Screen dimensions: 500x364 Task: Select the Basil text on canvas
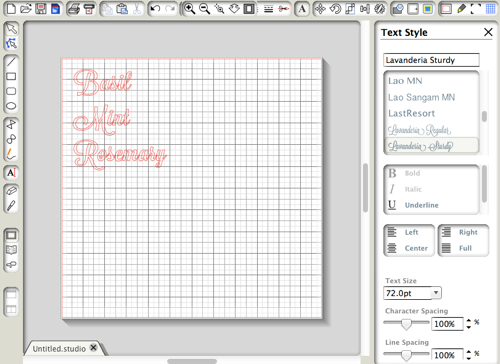[103, 82]
